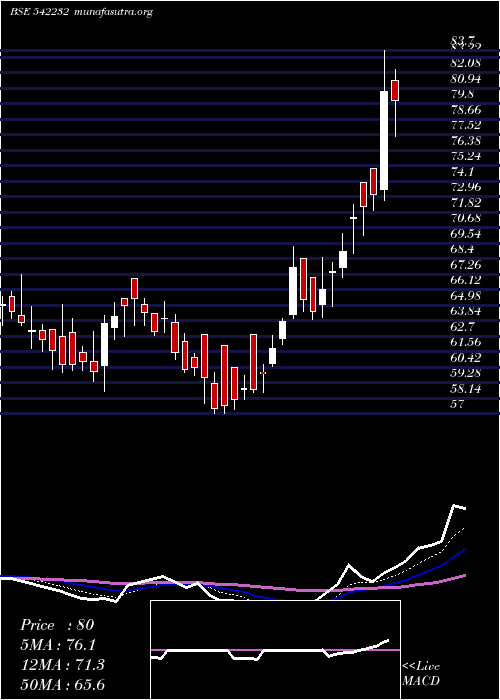The width and height of the screenshot is (500, 700).
Task: Click the tallest white candlestick near chart top
Action: pos(384,141)
